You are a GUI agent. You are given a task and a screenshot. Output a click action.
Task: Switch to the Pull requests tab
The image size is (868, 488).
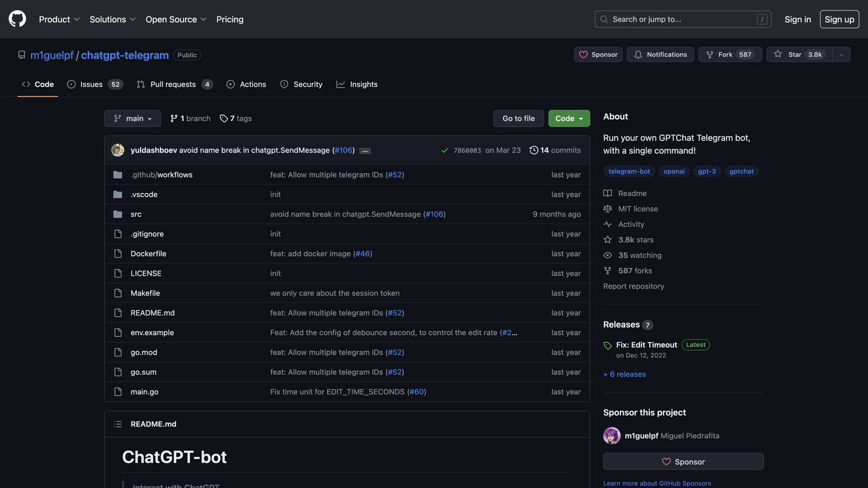tap(173, 84)
